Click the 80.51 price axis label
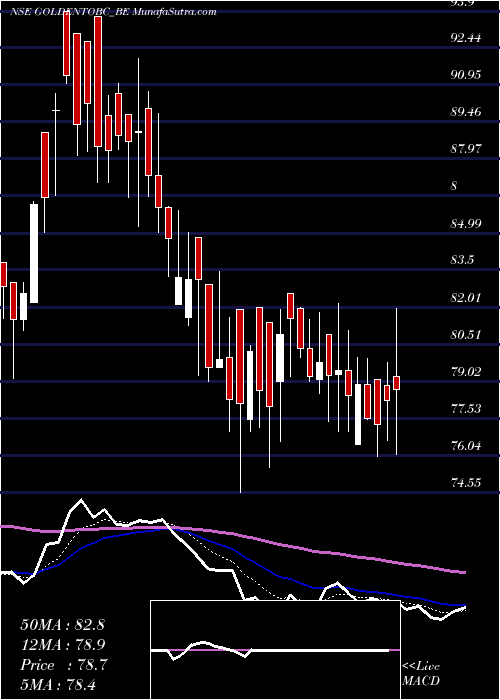Viewport: 500px width, 700px height. (466, 334)
